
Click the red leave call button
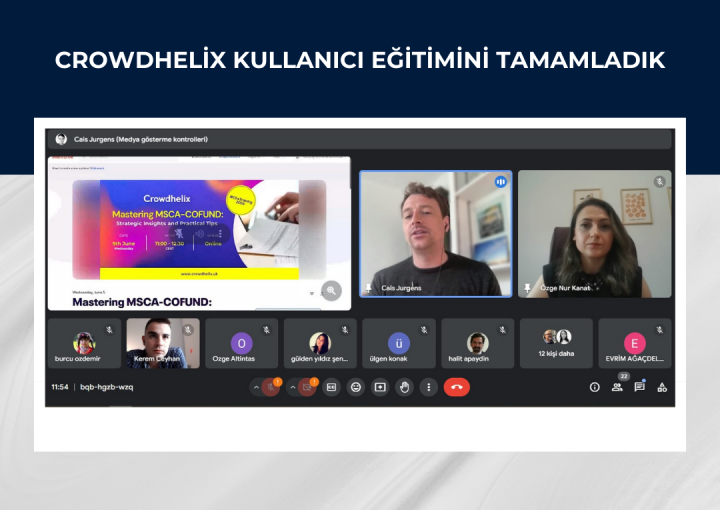pos(456,387)
